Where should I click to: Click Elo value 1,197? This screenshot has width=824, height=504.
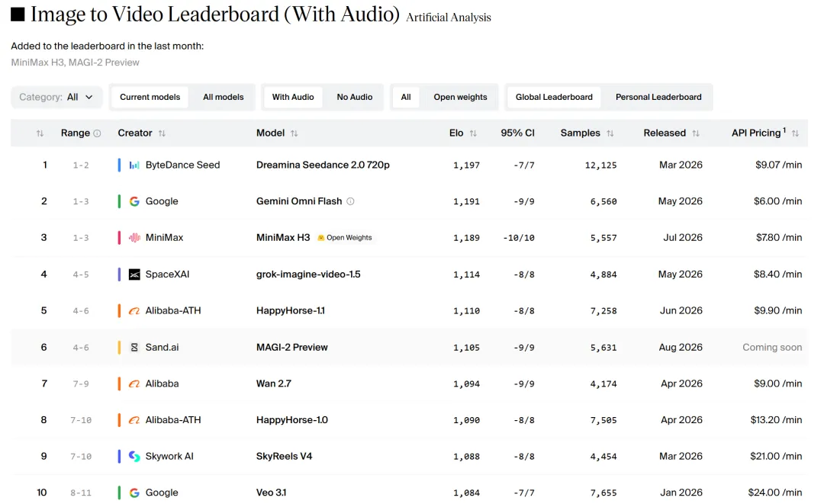[466, 165]
